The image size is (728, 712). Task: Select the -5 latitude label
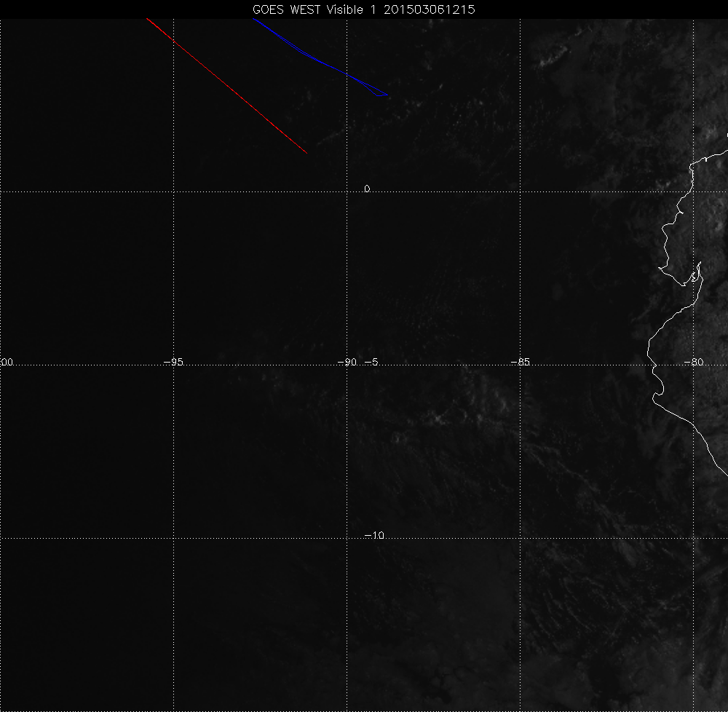coord(370,362)
